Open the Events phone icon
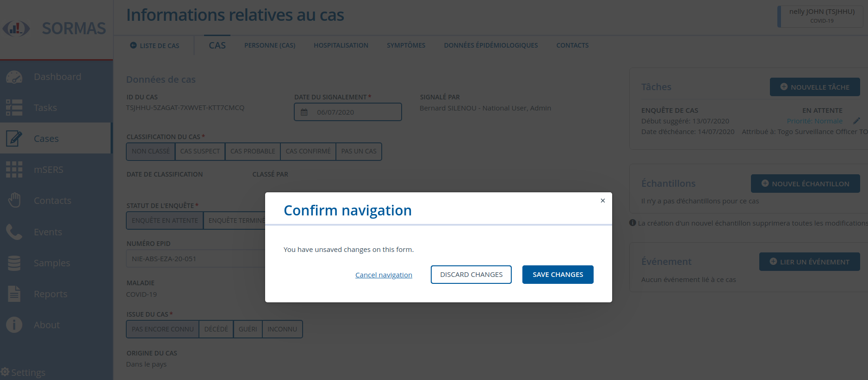The image size is (868, 380). [x=14, y=232]
